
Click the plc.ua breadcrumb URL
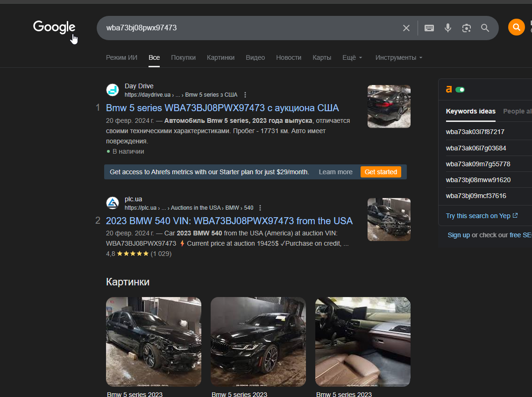pos(189,208)
